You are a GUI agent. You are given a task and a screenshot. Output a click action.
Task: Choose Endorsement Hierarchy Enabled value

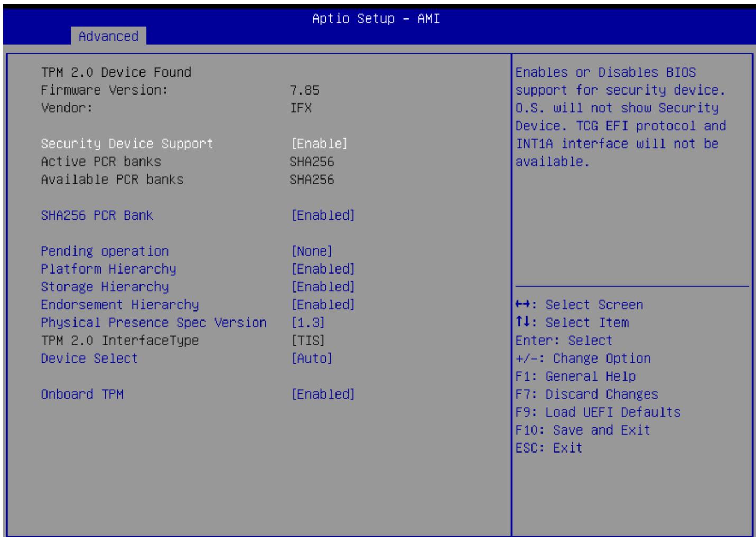[323, 305]
